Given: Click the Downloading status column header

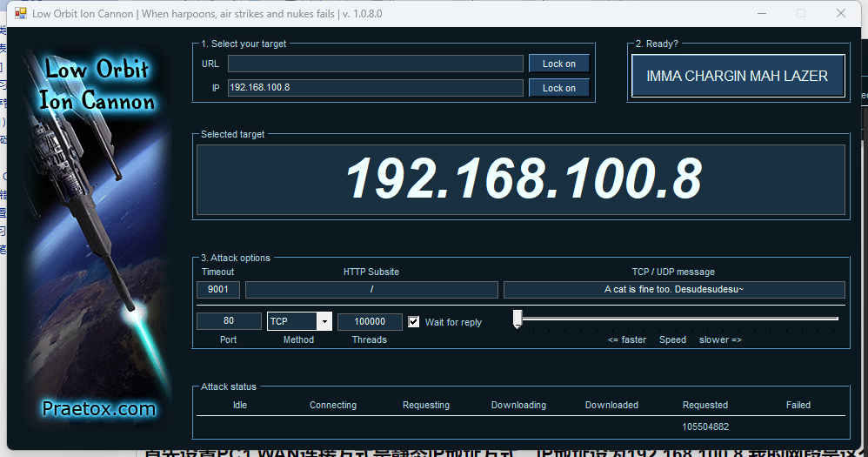Looking at the screenshot, I should (x=518, y=405).
